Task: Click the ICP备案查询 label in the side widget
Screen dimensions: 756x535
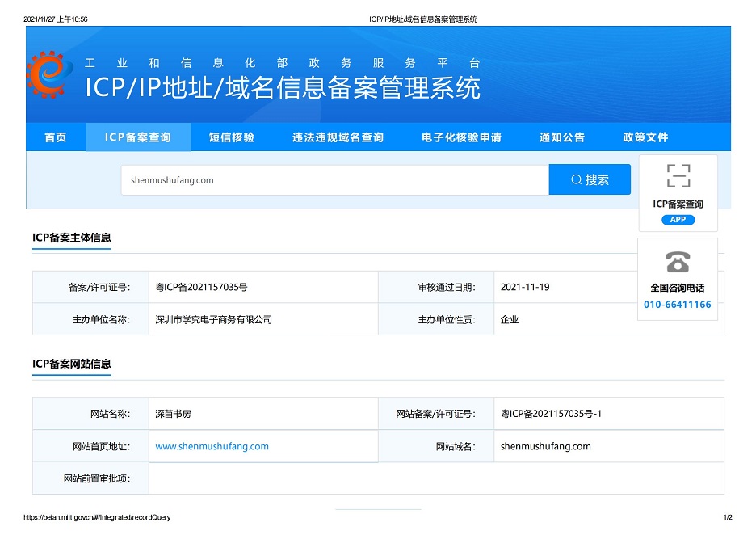Action: pos(678,204)
